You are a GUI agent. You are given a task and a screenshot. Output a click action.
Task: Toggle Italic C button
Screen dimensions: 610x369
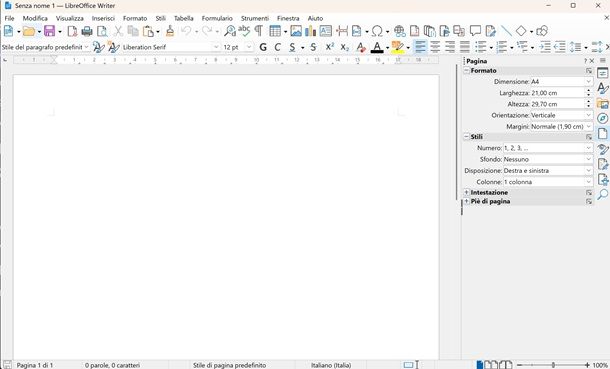click(277, 47)
